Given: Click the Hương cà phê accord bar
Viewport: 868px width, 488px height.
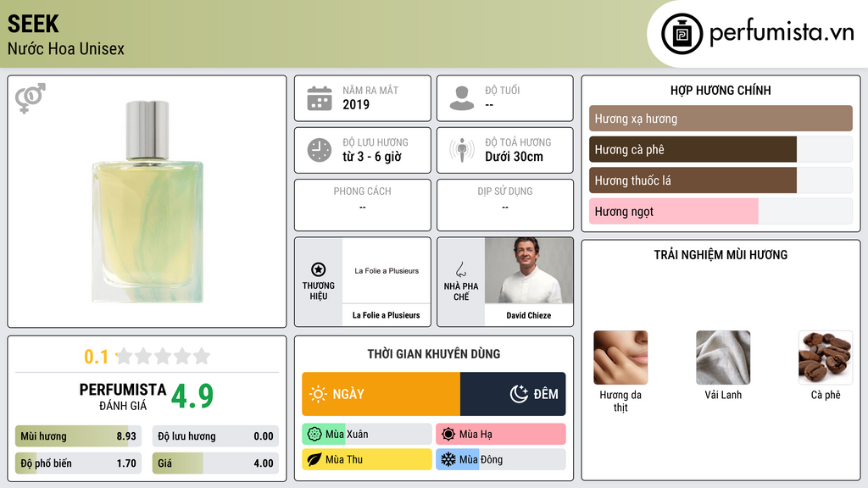Looking at the screenshot, I should [721, 149].
